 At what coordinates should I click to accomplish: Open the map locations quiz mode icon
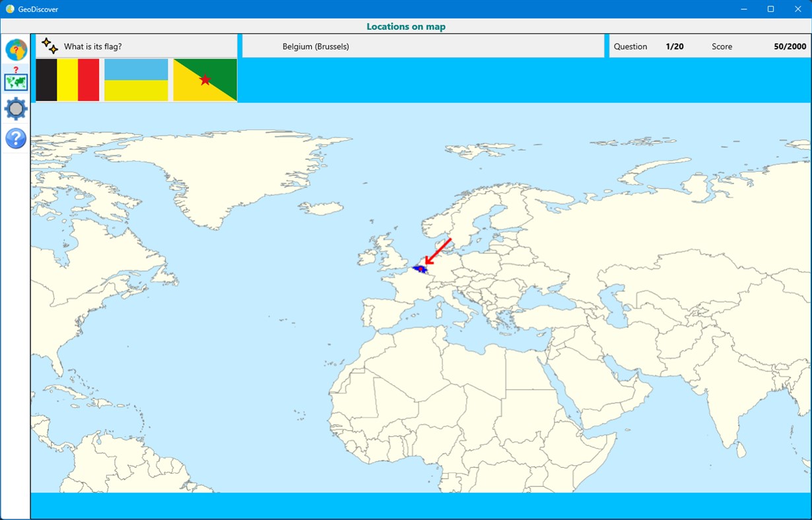[x=15, y=81]
